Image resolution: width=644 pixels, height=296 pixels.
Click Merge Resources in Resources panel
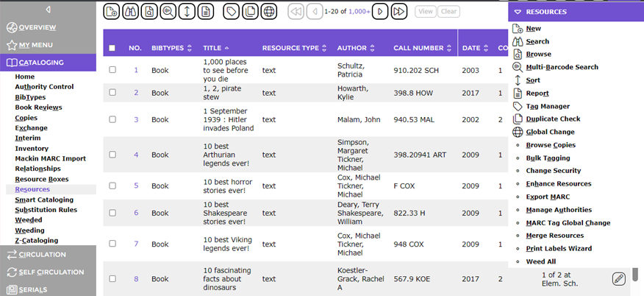coord(555,236)
